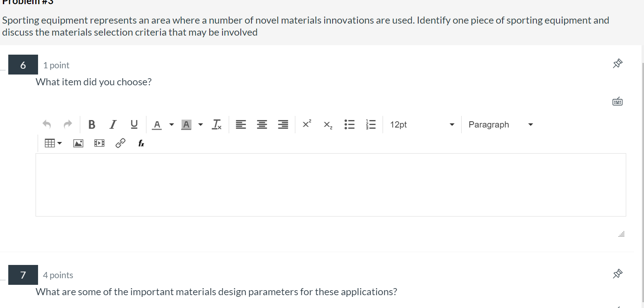The image size is (644, 308).
Task: Click the sporting equipment problem description text
Action: (x=306, y=26)
